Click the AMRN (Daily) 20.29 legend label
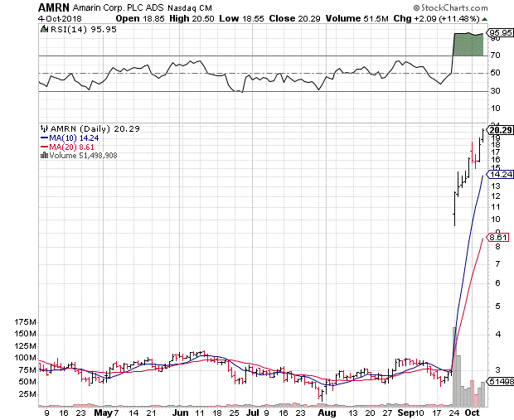Viewport: 514px width, 420px height. (x=95, y=128)
